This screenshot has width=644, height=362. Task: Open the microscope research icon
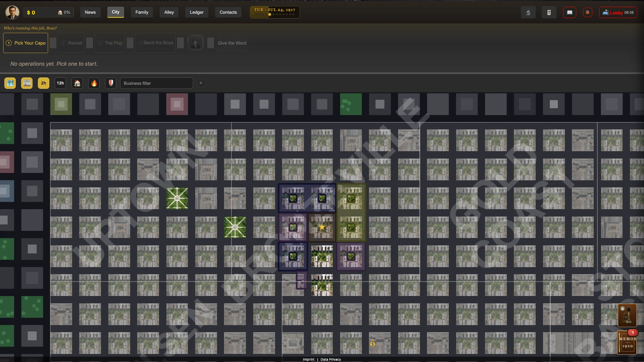tap(528, 12)
